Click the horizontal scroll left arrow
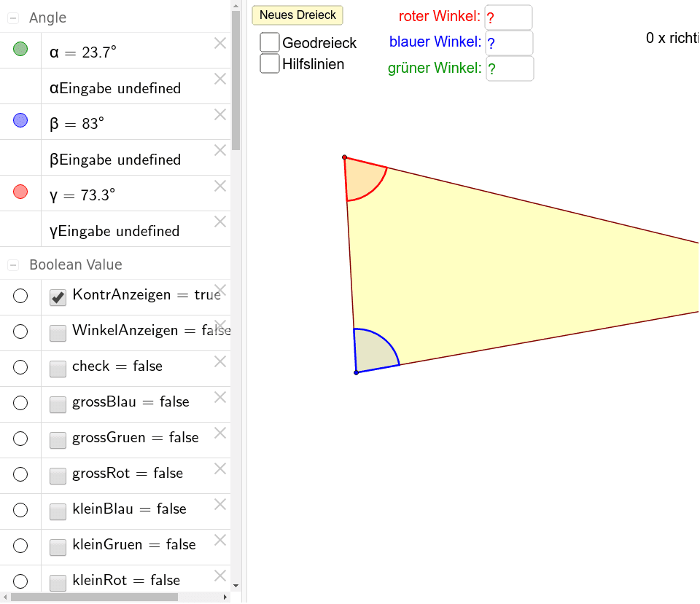 coord(5,597)
